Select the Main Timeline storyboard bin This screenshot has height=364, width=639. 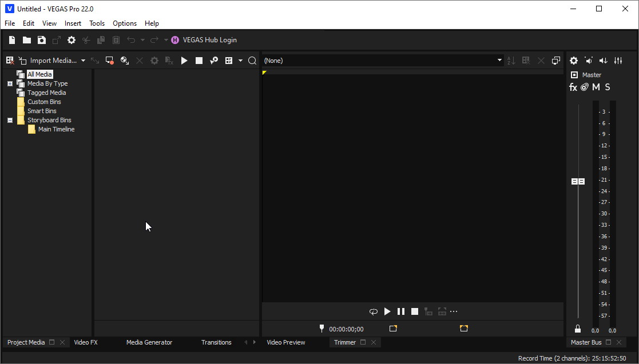[56, 130]
